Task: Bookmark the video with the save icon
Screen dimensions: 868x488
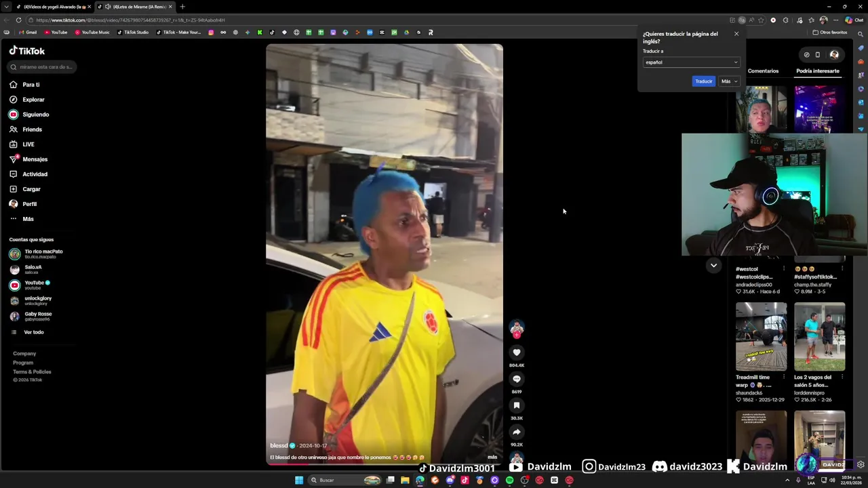Action: (517, 405)
